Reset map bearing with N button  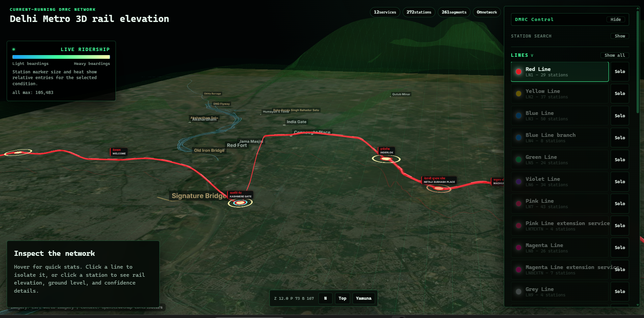[x=325, y=298]
